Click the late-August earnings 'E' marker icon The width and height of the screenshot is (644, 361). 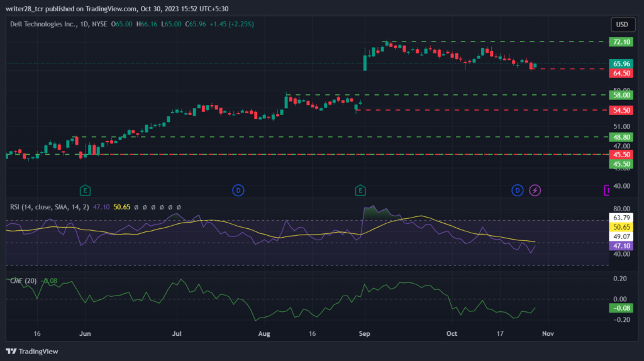(360, 190)
